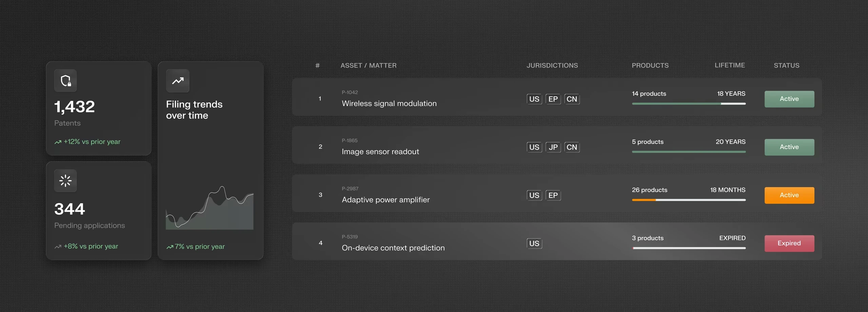
Task: Select the JP jurisdiction tag for Image sensor readout
Action: click(553, 147)
